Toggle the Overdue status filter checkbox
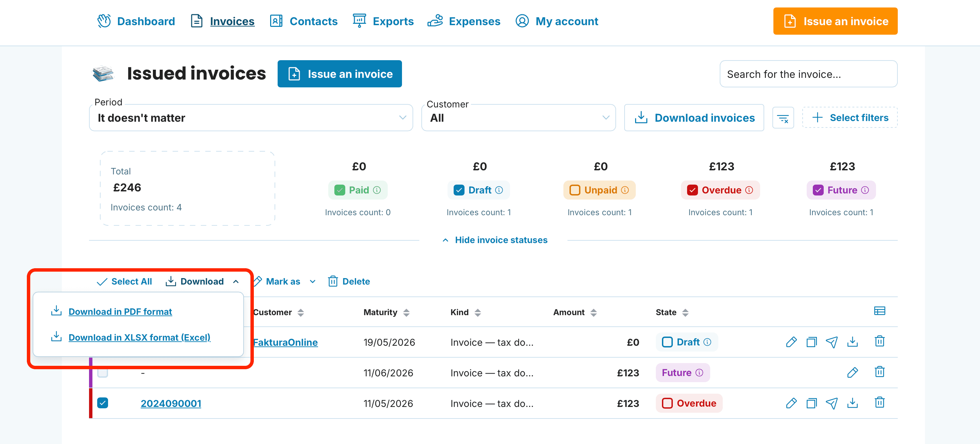Screen dimensions: 980x444 pyautogui.click(x=692, y=190)
